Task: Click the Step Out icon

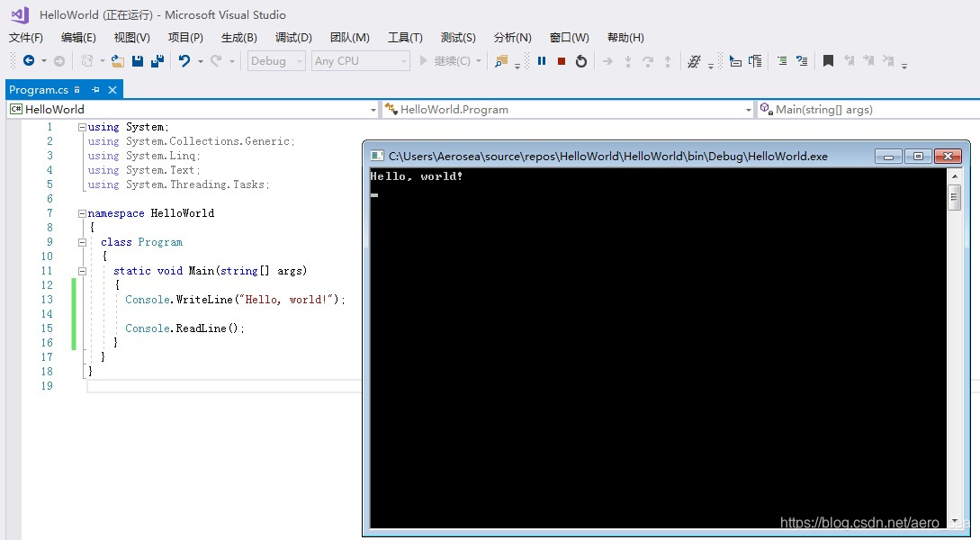Action: coord(668,60)
